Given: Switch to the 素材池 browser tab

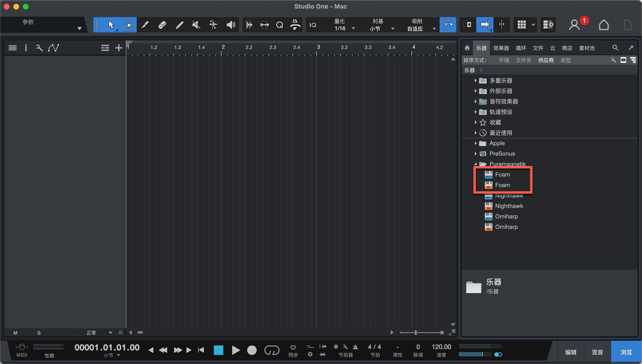Looking at the screenshot, I should [587, 48].
